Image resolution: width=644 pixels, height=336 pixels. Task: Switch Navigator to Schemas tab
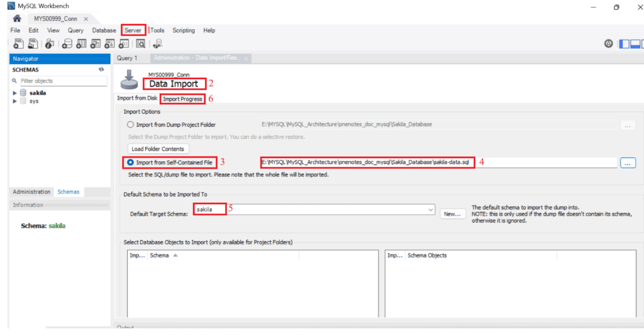[x=69, y=192]
